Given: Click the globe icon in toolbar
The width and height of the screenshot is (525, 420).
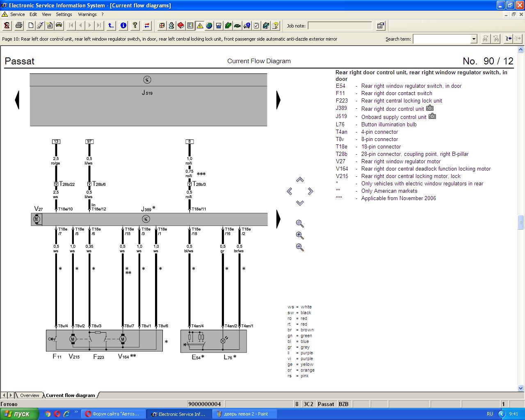Looking at the screenshot, I should pos(209,25).
